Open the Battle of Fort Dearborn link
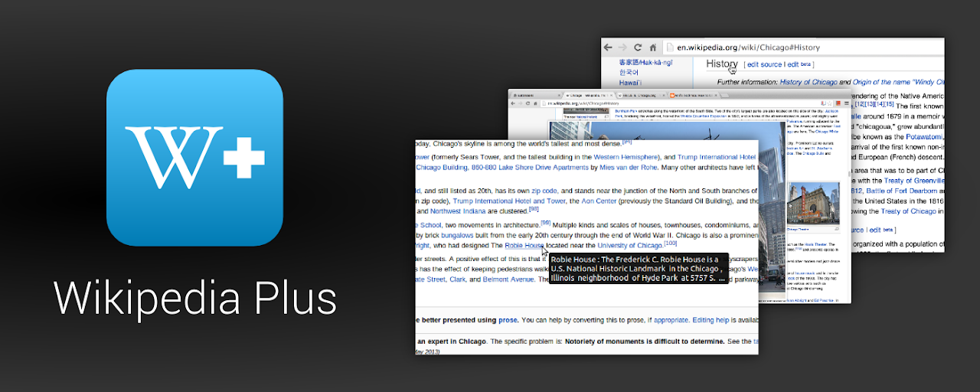Viewport: 980px width, 392px height. [900, 191]
